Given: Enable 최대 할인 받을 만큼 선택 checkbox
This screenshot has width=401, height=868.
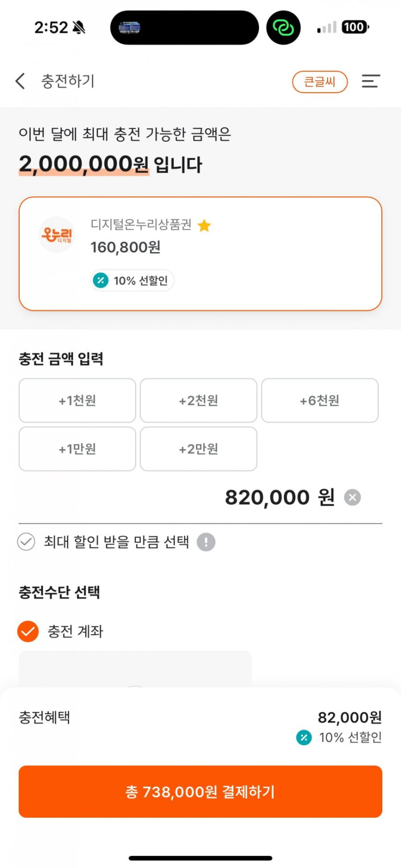Looking at the screenshot, I should (x=26, y=542).
